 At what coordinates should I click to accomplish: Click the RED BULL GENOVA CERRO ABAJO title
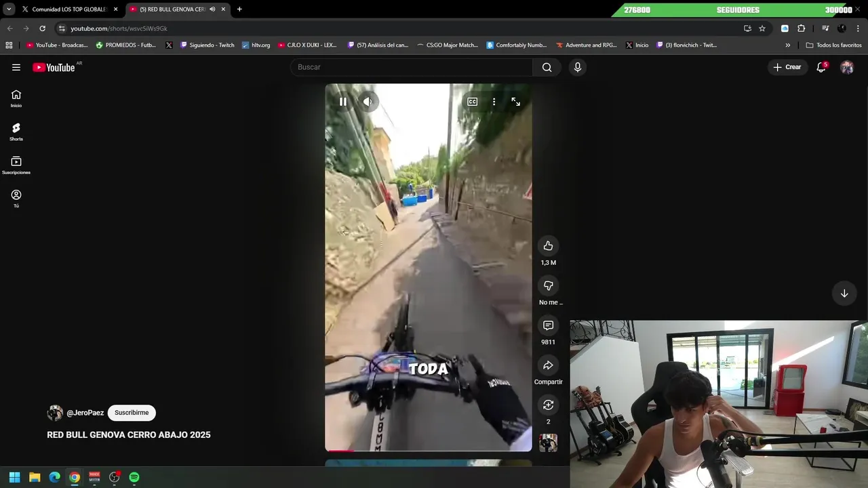coord(129,435)
